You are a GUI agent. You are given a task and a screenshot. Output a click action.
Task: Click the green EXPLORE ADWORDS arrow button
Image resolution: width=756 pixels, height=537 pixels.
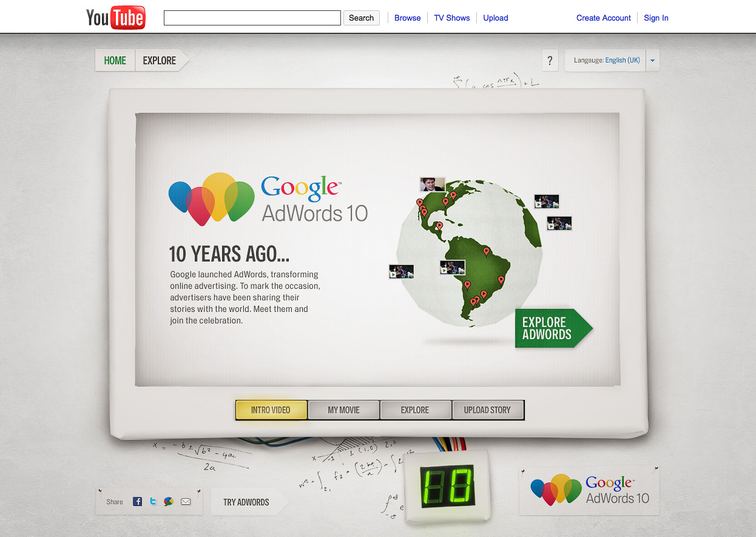(553, 328)
